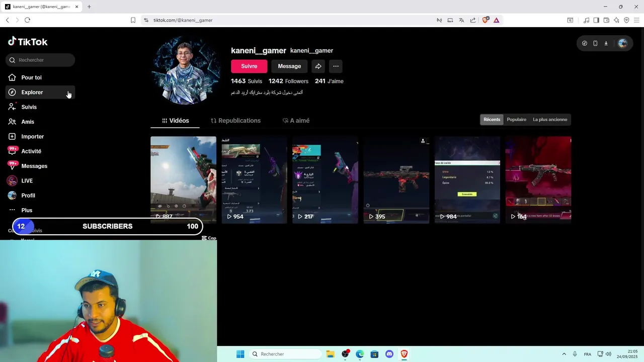Click the Rechercher search field in TikTok
This screenshot has height=362, width=644.
40,60
